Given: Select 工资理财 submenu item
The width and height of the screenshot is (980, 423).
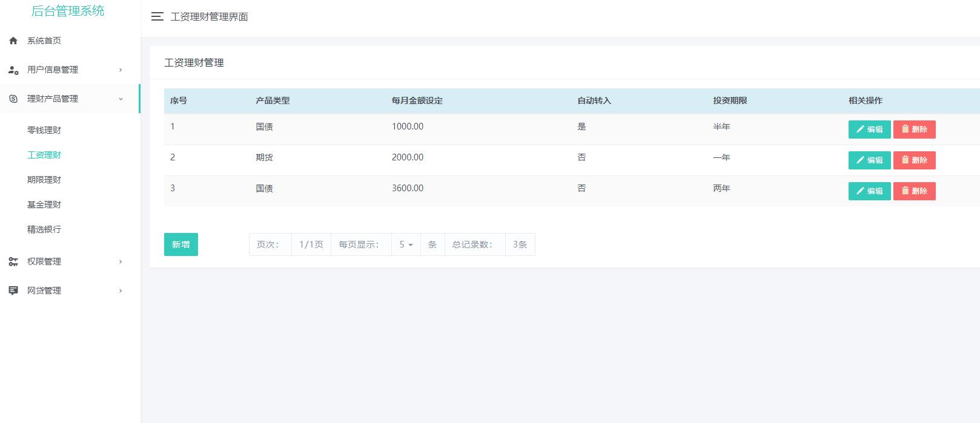Looking at the screenshot, I should pos(44,155).
